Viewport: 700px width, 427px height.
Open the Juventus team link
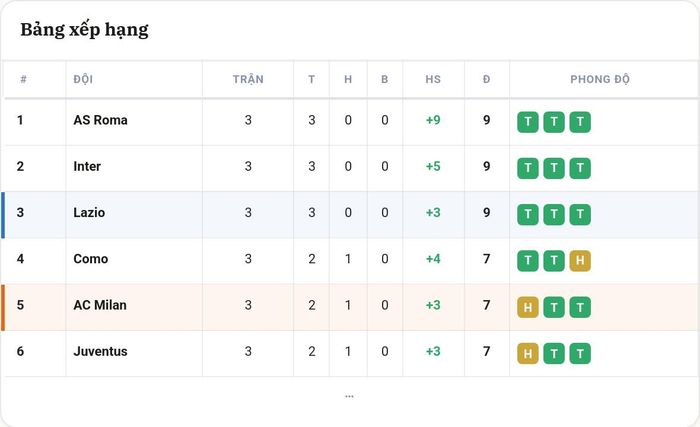(100, 352)
